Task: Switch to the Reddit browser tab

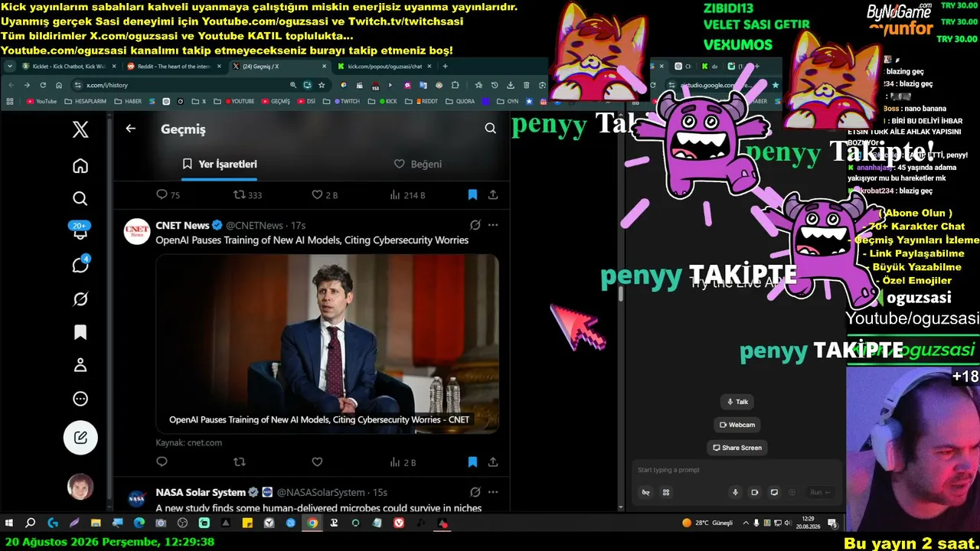Action: click(172, 67)
